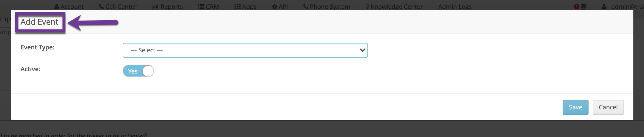Cancel the Add Event dialog

pyautogui.click(x=608, y=107)
